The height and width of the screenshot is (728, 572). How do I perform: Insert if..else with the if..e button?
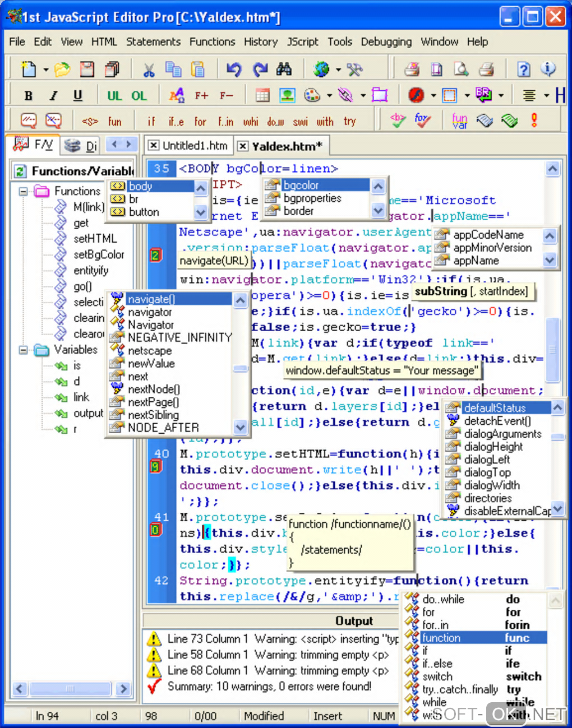click(x=176, y=121)
